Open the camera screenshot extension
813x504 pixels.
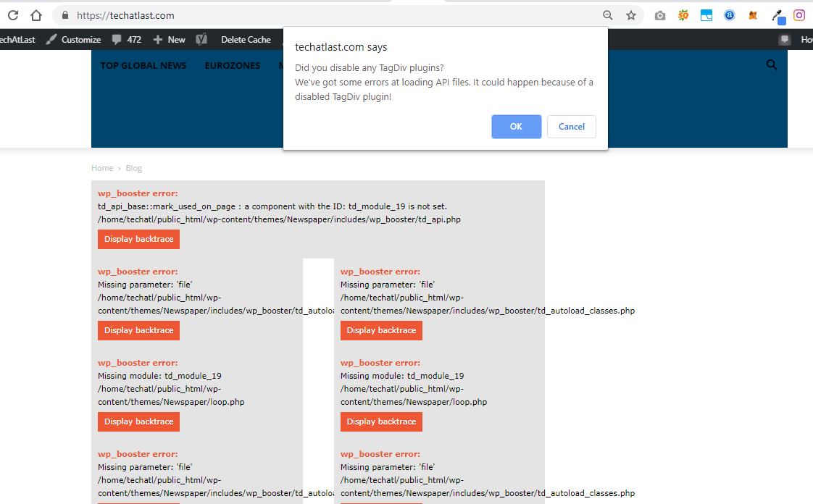[x=660, y=15]
